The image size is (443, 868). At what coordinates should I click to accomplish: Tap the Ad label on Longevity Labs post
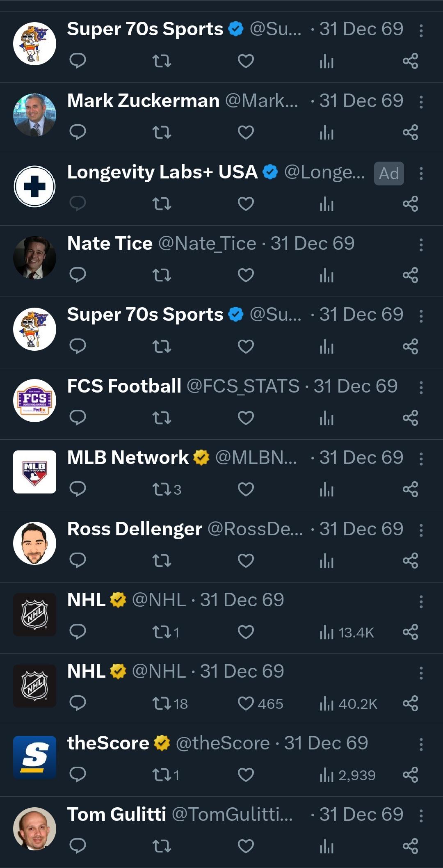(x=389, y=174)
